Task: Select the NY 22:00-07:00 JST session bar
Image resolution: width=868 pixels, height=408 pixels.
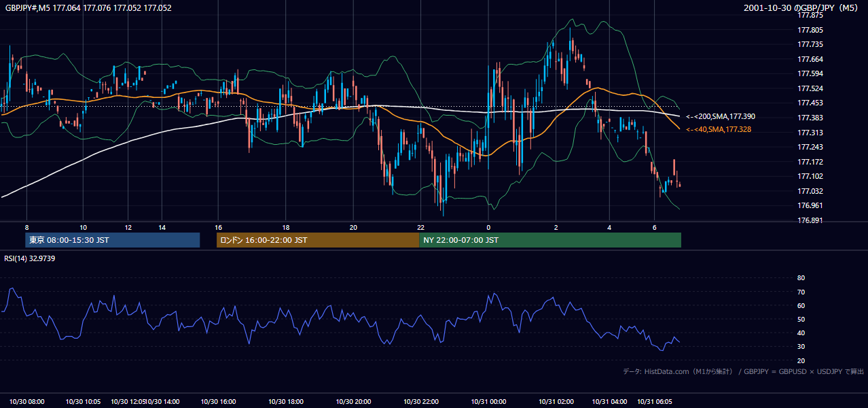Action: click(x=550, y=240)
